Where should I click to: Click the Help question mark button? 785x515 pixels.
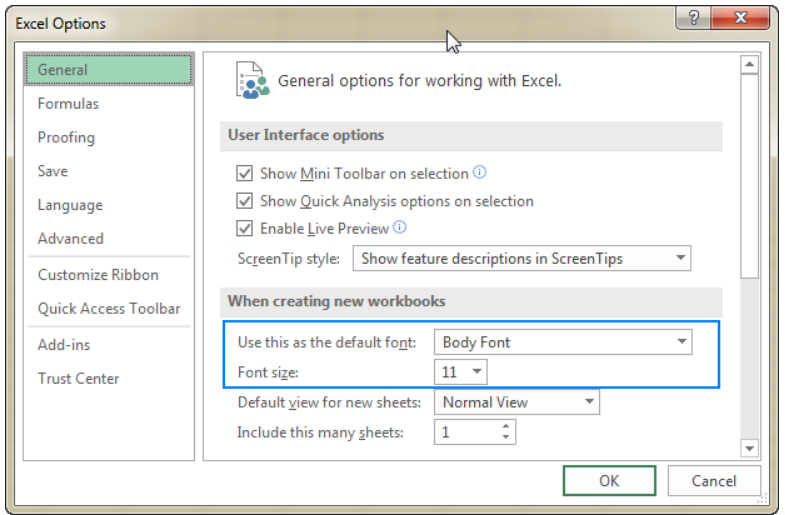(693, 18)
